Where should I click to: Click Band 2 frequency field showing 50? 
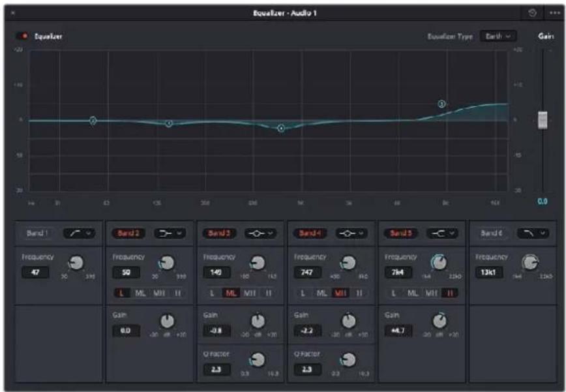126,272
